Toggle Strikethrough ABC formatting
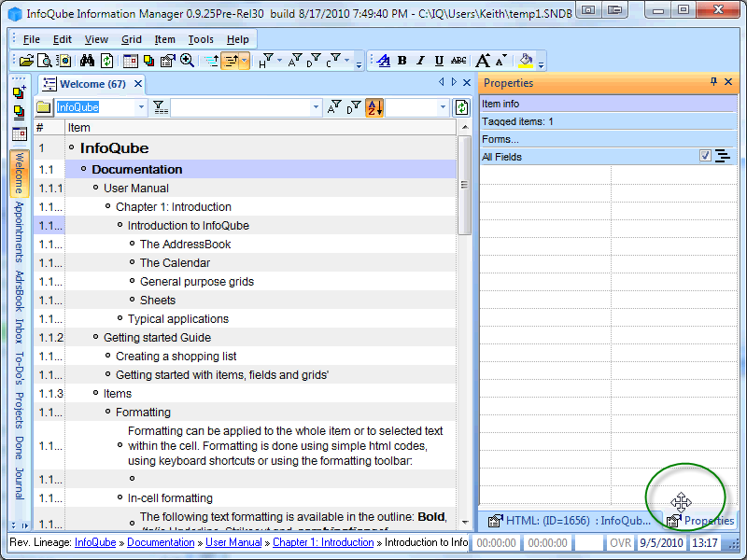Image resolution: width=747 pixels, height=560 pixels. coord(458,61)
